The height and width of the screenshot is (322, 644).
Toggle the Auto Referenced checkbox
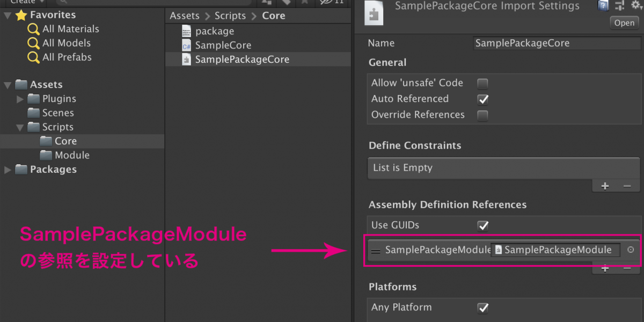[483, 99]
